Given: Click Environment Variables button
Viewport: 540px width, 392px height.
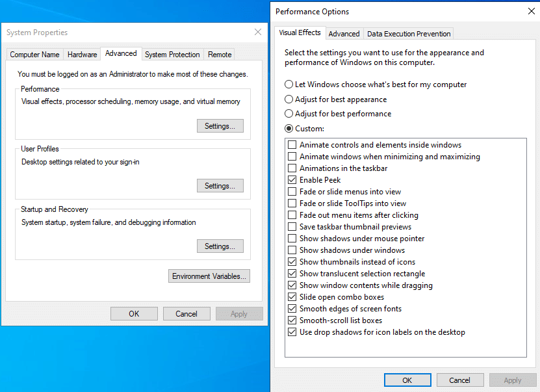Looking at the screenshot, I should pos(209,276).
